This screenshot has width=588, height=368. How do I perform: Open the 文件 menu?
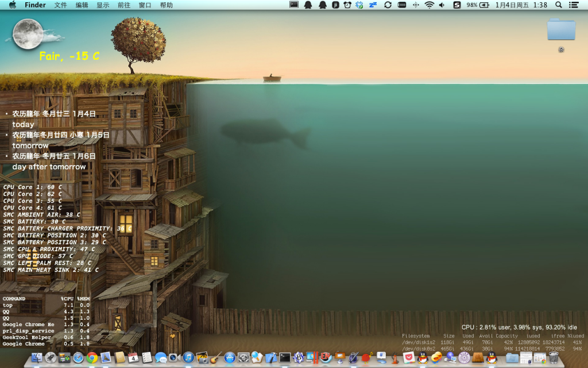[61, 5]
